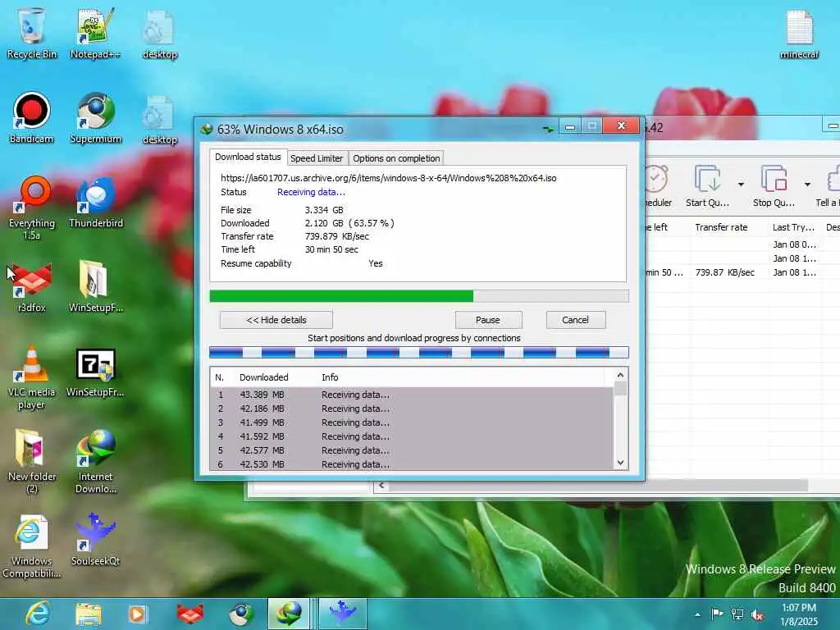Viewport: 840px width, 630px height.
Task: Select the desktop file icon beside Notepad++
Action: point(160,33)
